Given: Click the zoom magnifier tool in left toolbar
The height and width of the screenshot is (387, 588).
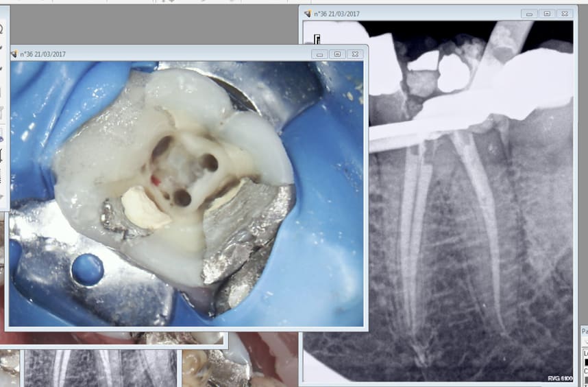Looking at the screenshot, I should (2, 29).
